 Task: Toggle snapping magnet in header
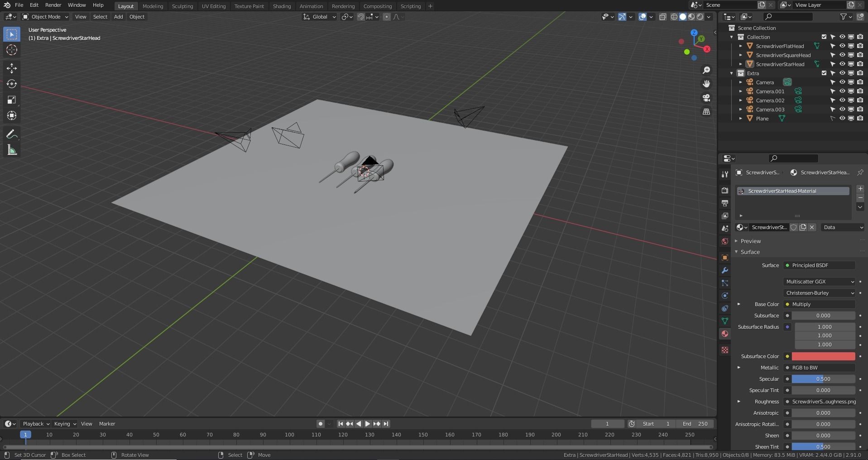[x=361, y=17]
